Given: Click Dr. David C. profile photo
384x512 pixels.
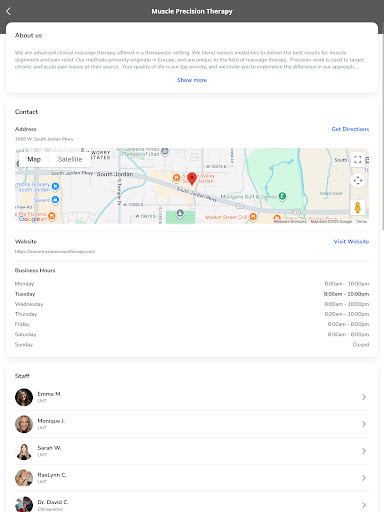Looking at the screenshot, I should (x=24, y=504).
